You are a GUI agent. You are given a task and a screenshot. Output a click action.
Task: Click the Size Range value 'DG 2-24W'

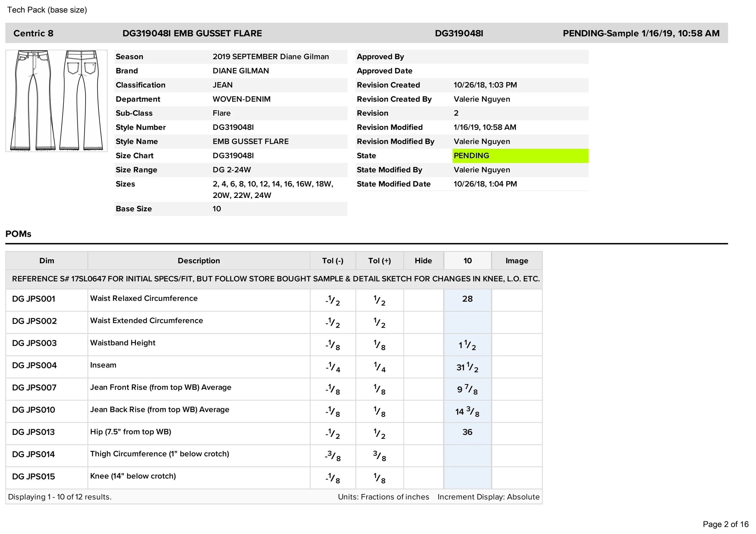click(x=232, y=170)
